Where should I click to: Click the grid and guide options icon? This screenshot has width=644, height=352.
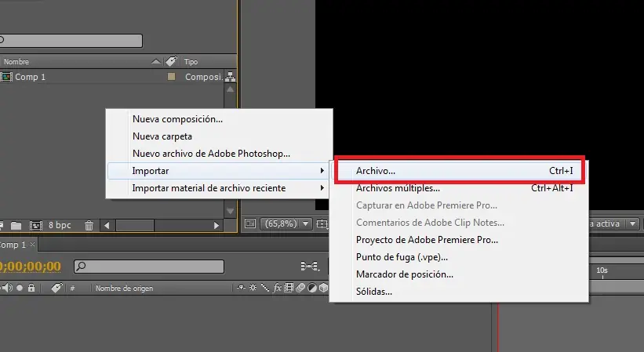(x=322, y=223)
